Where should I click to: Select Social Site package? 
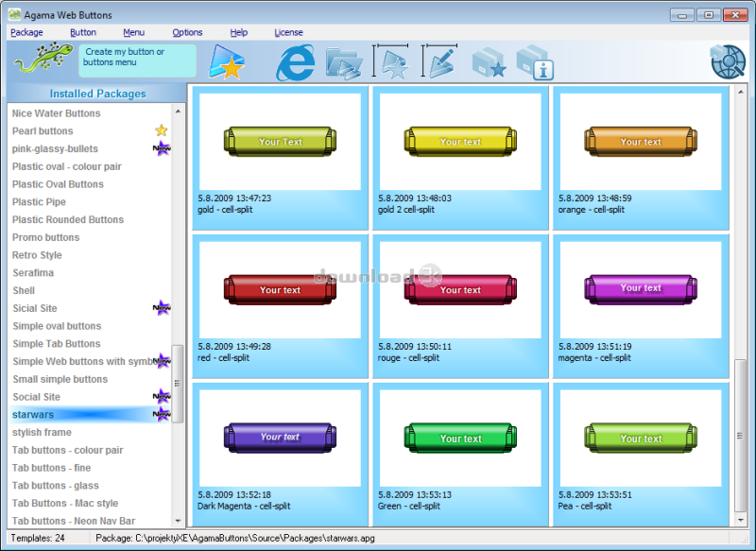(x=90, y=397)
